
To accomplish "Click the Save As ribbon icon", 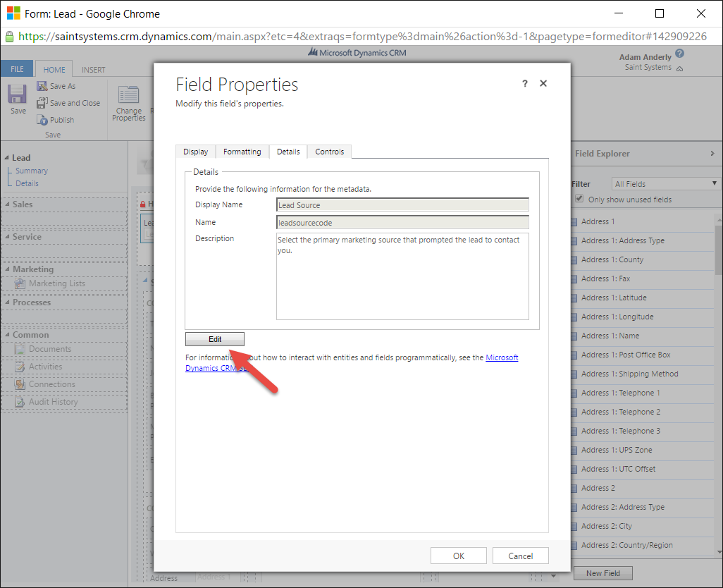I will click(x=42, y=86).
